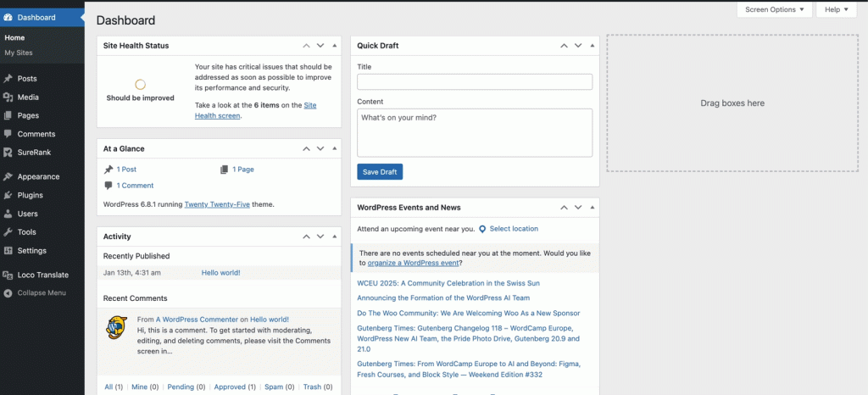The image size is (868, 395).
Task: Click the Quick Draft Title field
Action: (x=475, y=82)
